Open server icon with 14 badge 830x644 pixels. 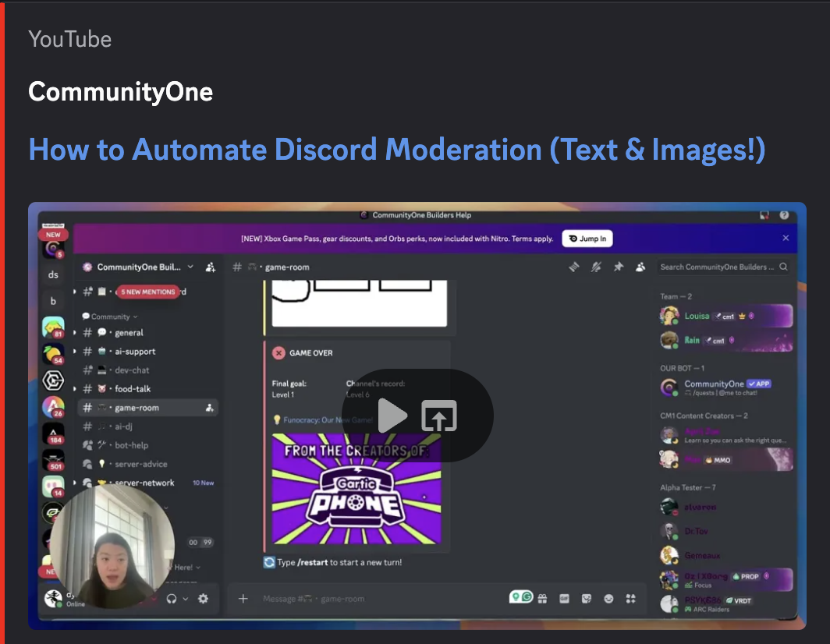coord(53,487)
